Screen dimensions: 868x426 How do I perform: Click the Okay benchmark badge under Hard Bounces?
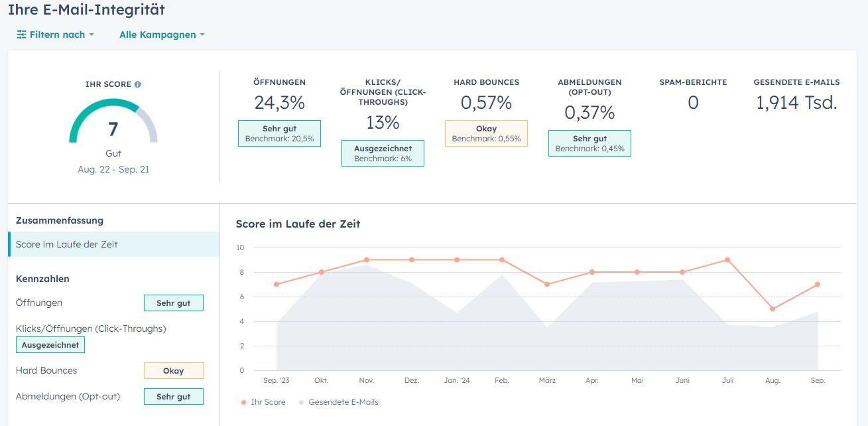[x=486, y=133]
